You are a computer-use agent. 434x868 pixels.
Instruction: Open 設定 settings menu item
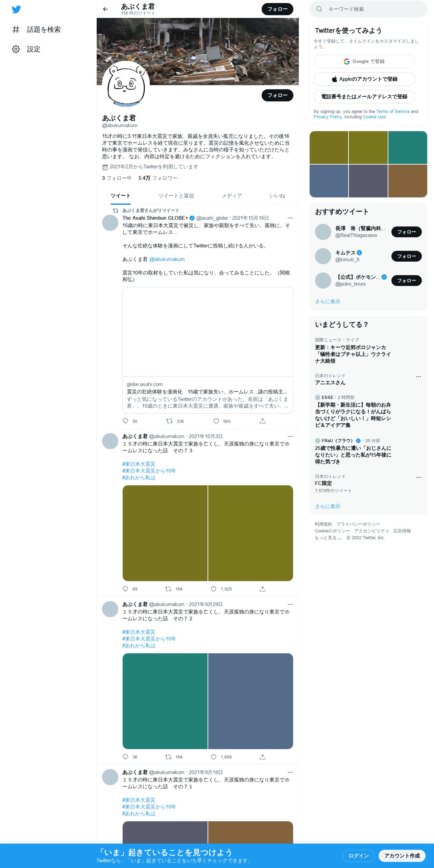tap(26, 49)
